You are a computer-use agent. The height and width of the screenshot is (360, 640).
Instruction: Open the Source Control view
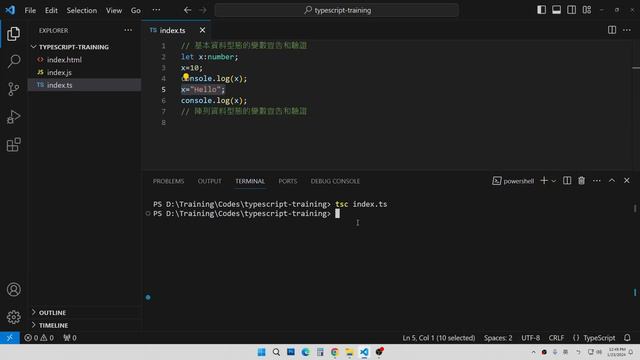13,89
